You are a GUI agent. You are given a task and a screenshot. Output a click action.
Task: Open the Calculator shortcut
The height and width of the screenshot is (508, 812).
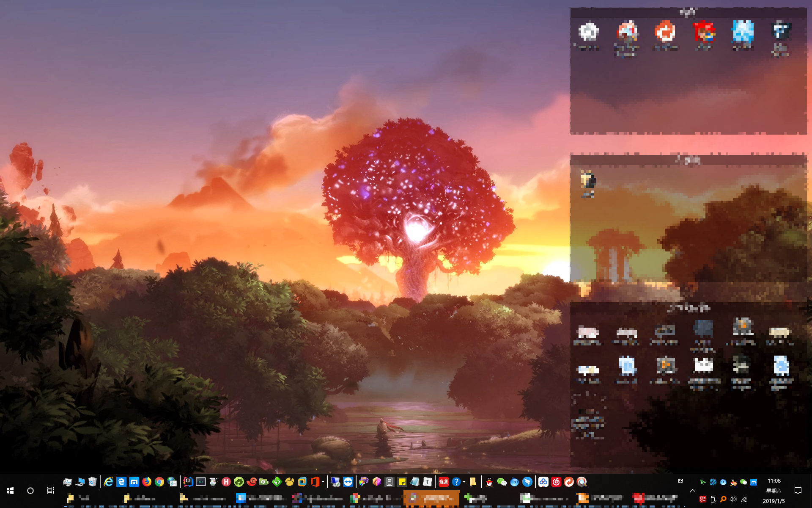[x=390, y=482]
